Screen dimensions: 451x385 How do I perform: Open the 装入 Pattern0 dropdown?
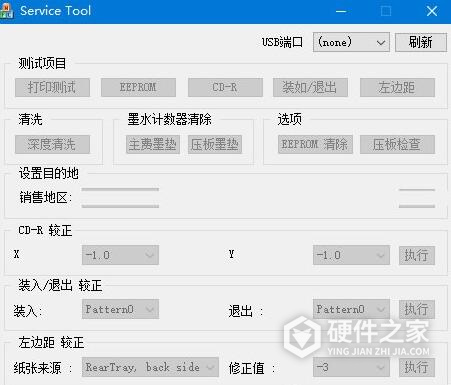120,309
